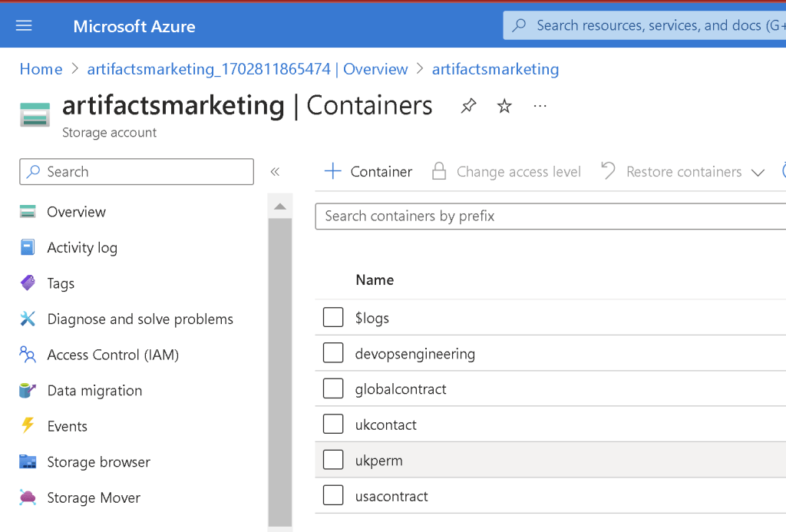Select Access Control (IAM) menu item
This screenshot has height=532, width=786.
pos(113,355)
